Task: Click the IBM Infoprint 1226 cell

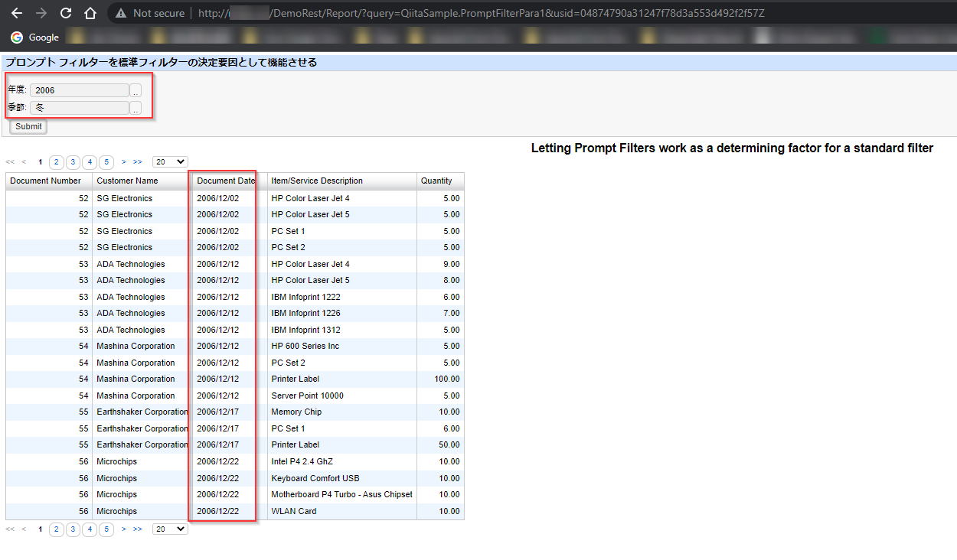Action: click(x=341, y=313)
